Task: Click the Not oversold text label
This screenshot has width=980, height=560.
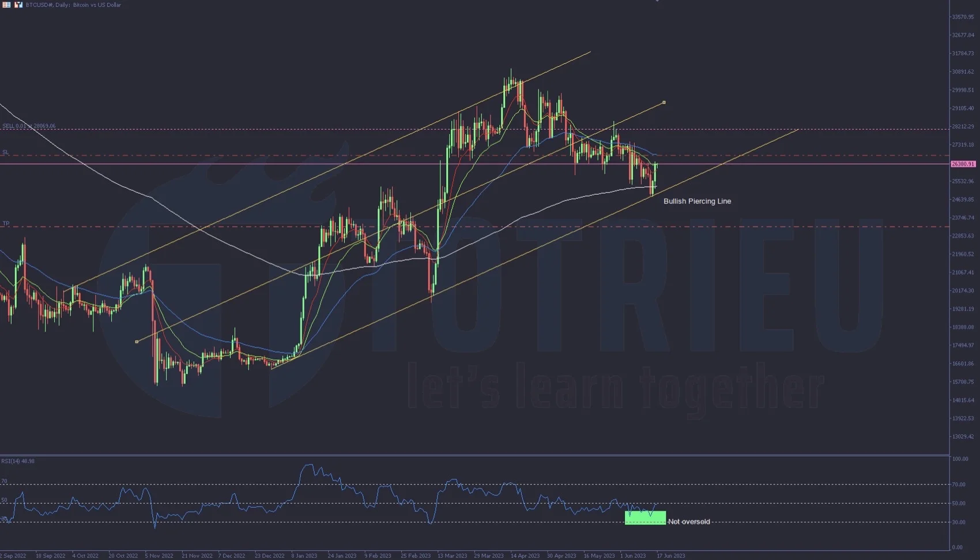Action: coord(689,521)
